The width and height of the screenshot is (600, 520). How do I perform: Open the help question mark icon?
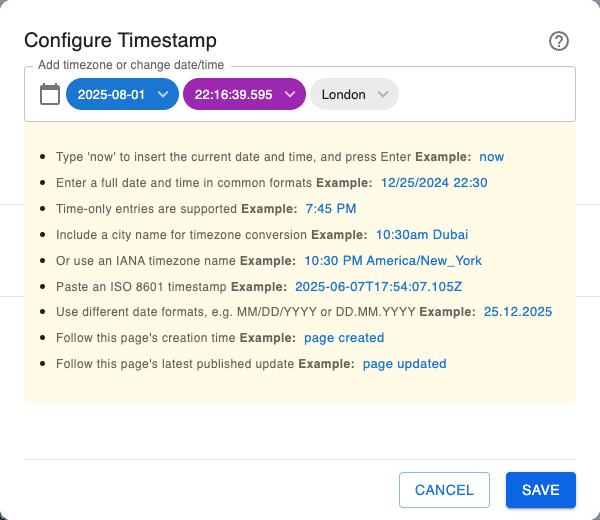559,41
